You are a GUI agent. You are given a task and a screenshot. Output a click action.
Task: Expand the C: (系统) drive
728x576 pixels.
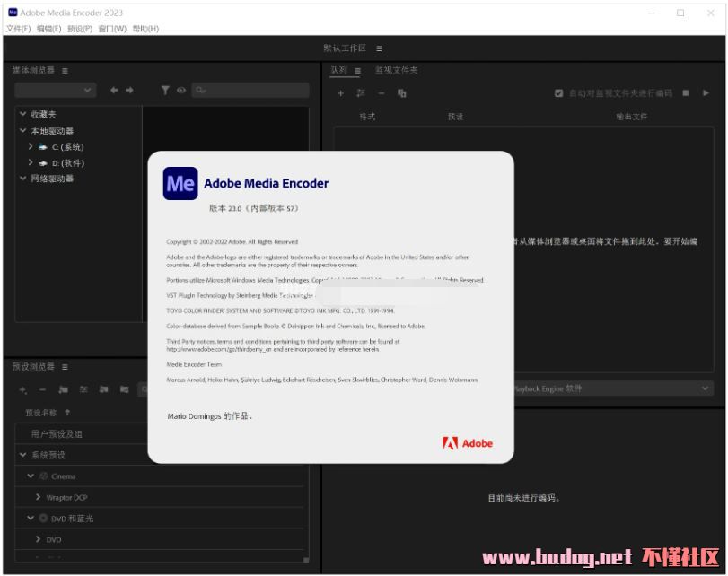tap(31, 146)
